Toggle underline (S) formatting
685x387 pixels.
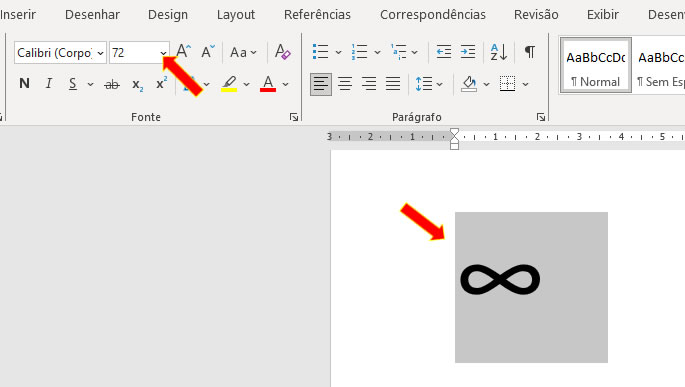pyautogui.click(x=73, y=83)
